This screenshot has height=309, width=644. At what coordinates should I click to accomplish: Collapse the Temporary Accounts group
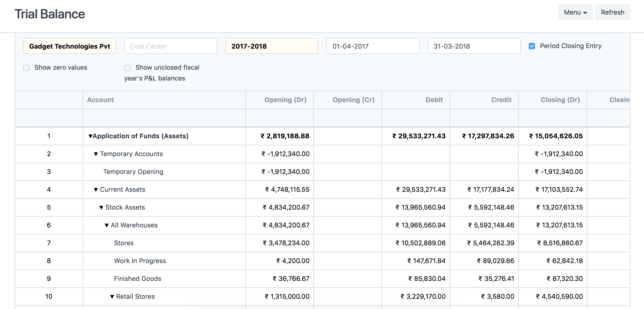click(96, 154)
